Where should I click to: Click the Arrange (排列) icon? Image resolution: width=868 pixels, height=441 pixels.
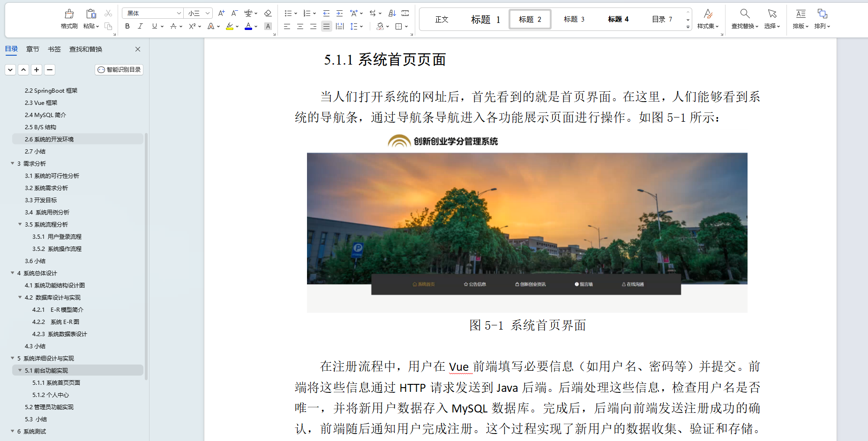click(822, 14)
